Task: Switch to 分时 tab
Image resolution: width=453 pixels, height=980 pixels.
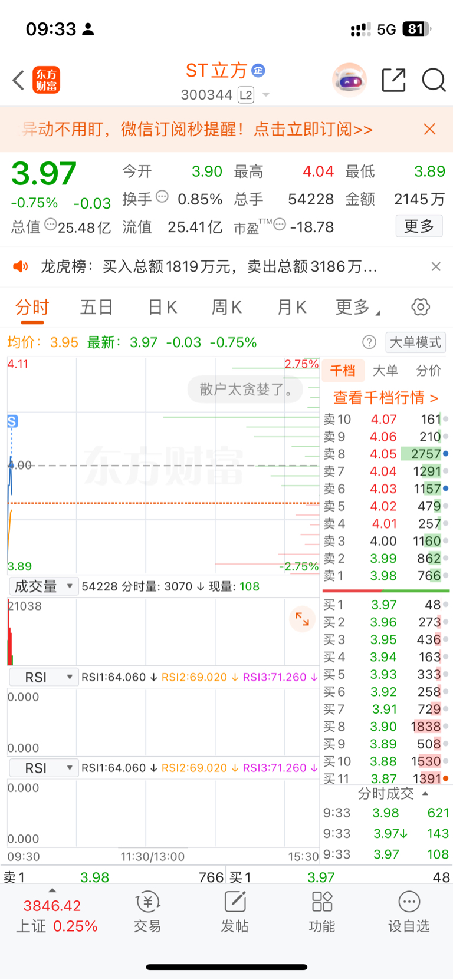Action: (x=32, y=307)
